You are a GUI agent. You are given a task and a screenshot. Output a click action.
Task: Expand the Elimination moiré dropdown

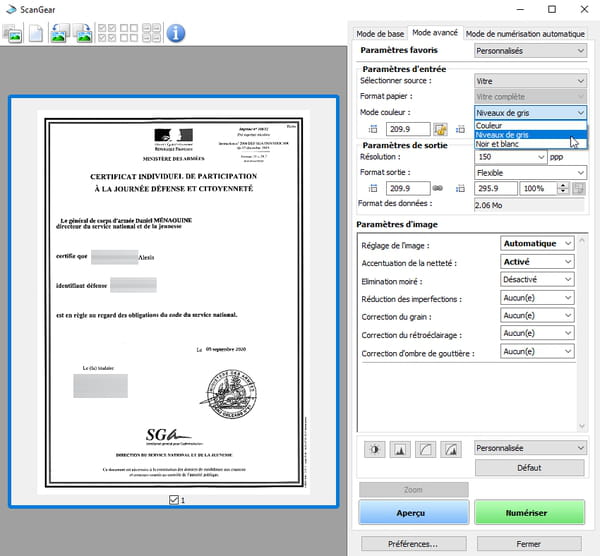coord(537,279)
